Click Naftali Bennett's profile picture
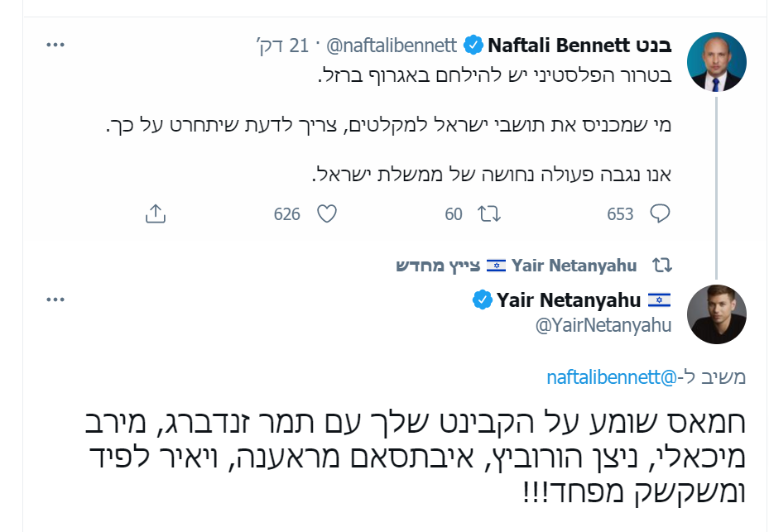 [x=717, y=63]
